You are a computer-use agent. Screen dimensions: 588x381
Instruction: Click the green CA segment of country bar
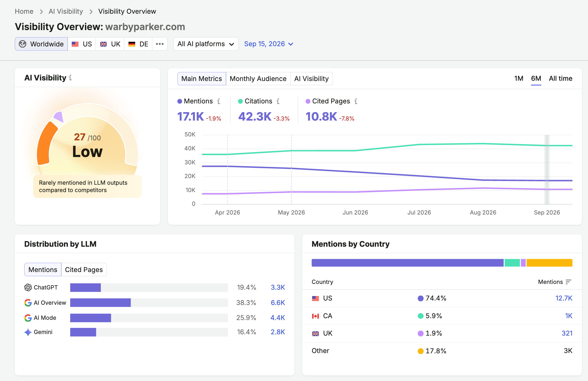pyautogui.click(x=512, y=263)
